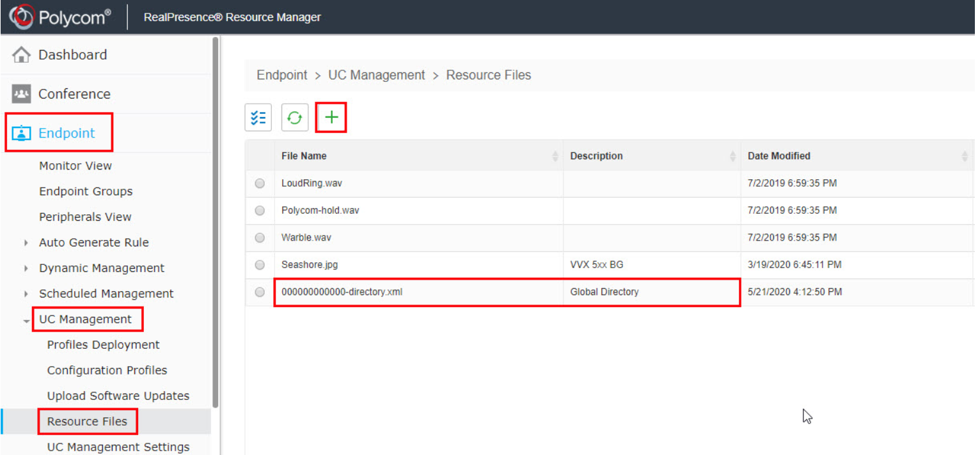
Task: Click the sidebar scrollbar track
Action: pos(216,256)
